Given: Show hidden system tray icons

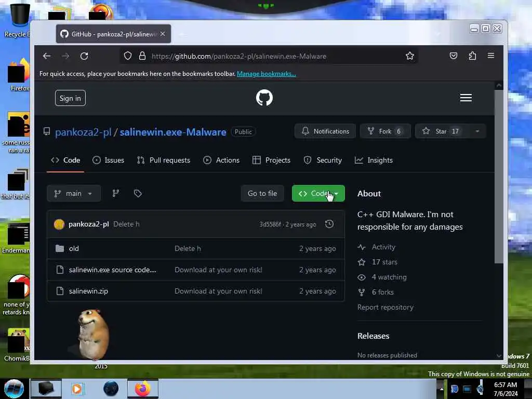Looking at the screenshot, I should pos(442,389).
